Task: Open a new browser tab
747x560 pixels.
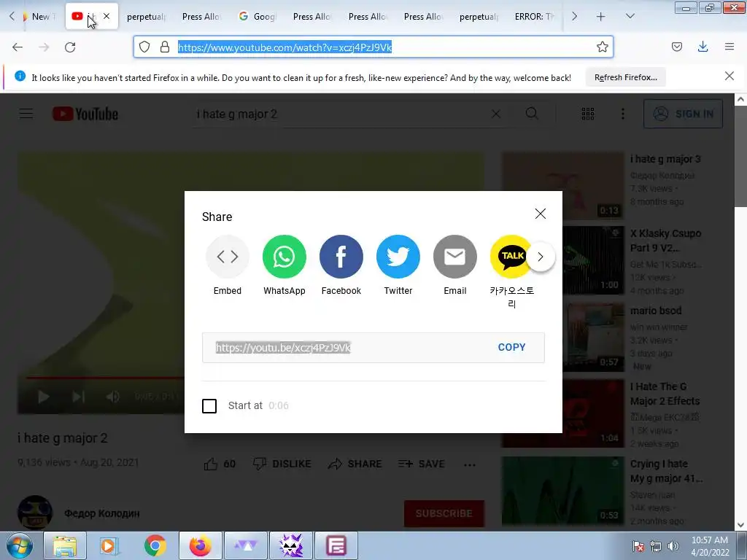Action: pyautogui.click(x=601, y=17)
